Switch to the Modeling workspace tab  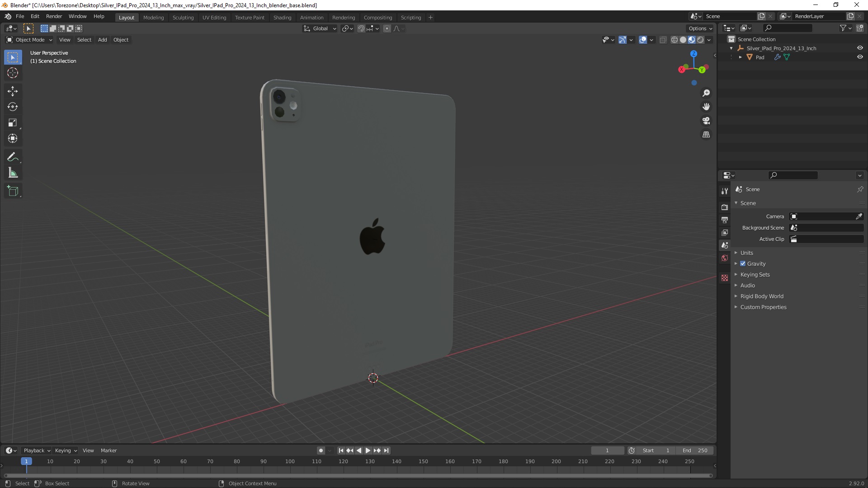click(153, 18)
